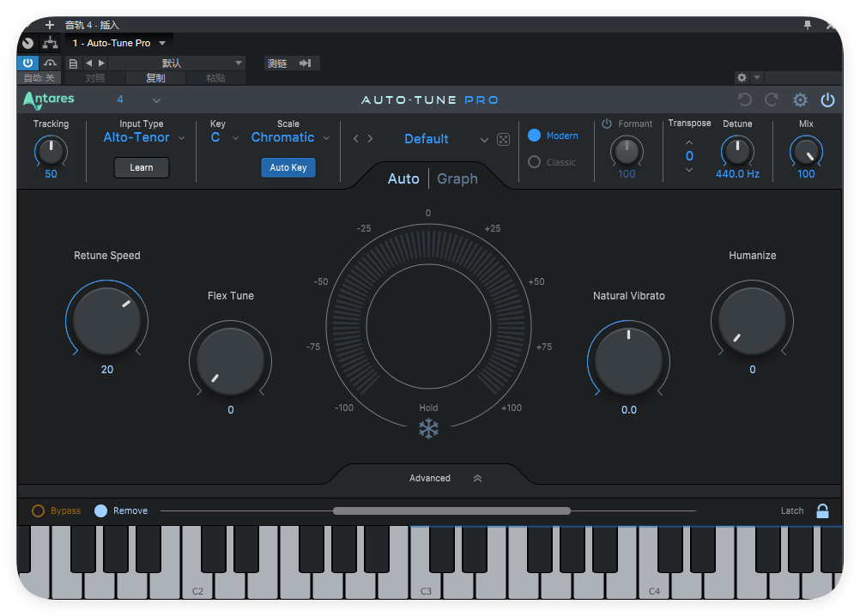Click the bypass arc icon next to power
This screenshot has width=860, height=616.
50,63
